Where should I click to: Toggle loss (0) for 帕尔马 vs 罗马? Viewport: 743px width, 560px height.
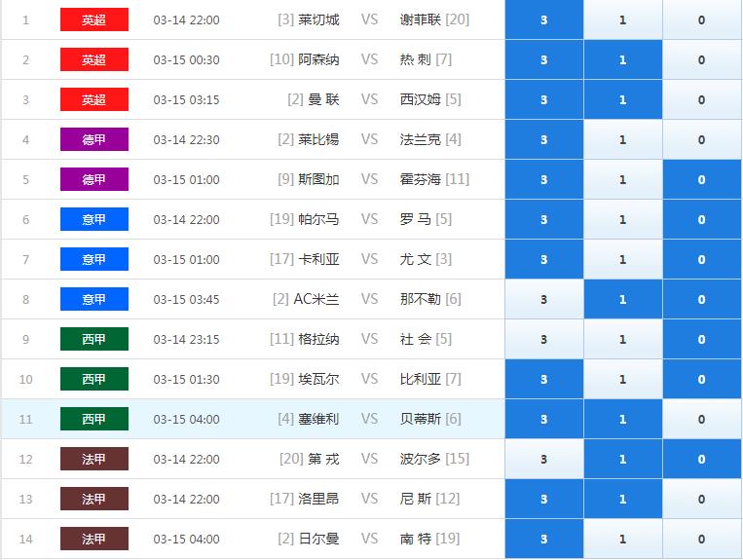click(x=701, y=219)
